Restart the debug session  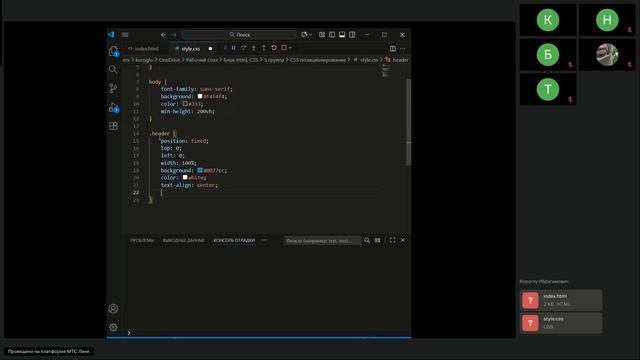coord(274,48)
